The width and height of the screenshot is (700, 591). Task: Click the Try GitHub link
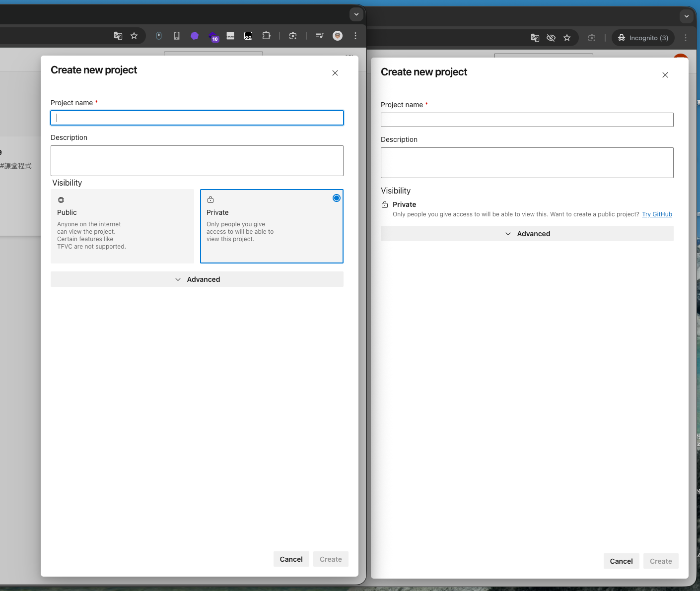pos(657,214)
